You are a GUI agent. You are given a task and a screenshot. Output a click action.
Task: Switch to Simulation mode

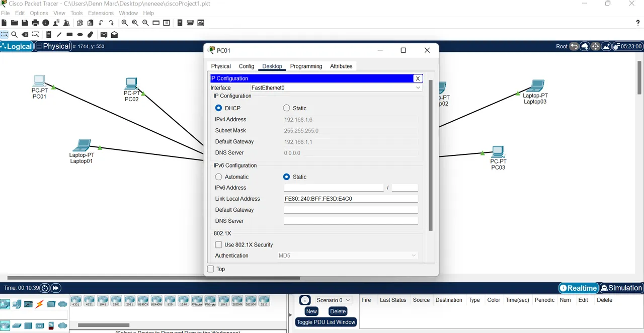click(x=621, y=288)
